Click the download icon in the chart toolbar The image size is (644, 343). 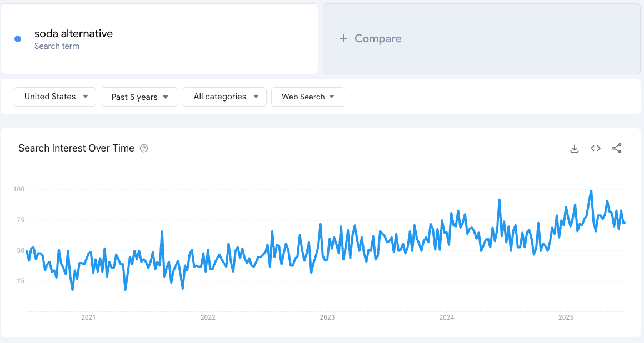point(574,148)
